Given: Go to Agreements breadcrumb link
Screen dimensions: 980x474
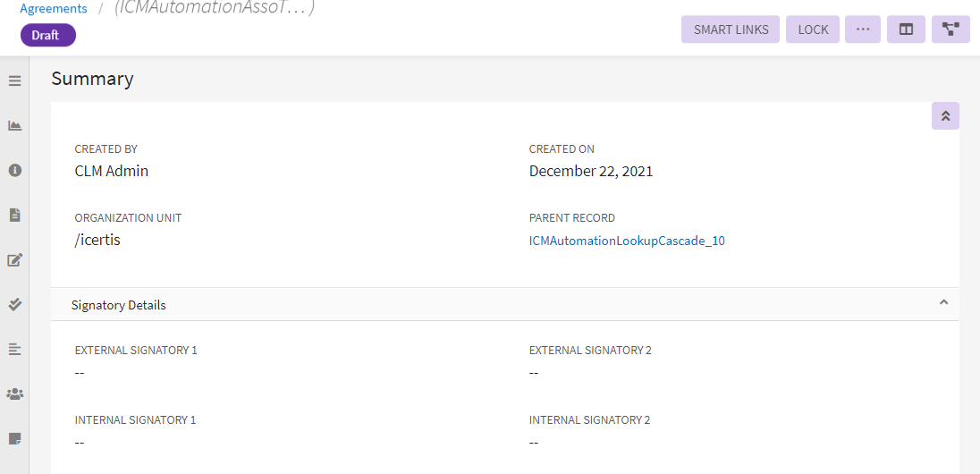Looking at the screenshot, I should (x=54, y=9).
